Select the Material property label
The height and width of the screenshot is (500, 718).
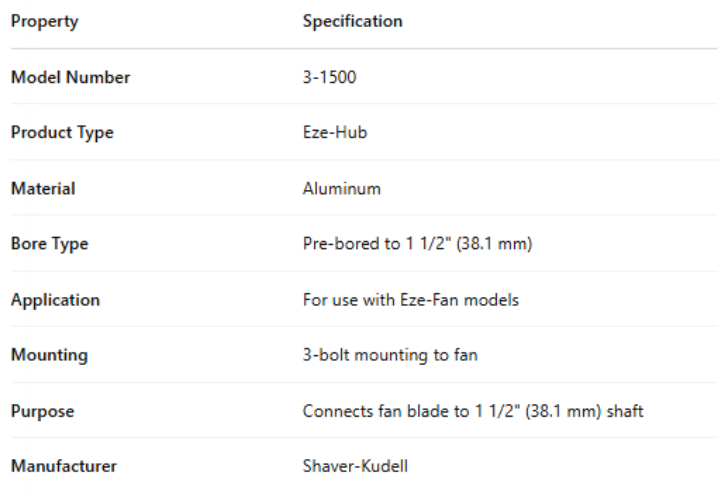pyautogui.click(x=43, y=188)
